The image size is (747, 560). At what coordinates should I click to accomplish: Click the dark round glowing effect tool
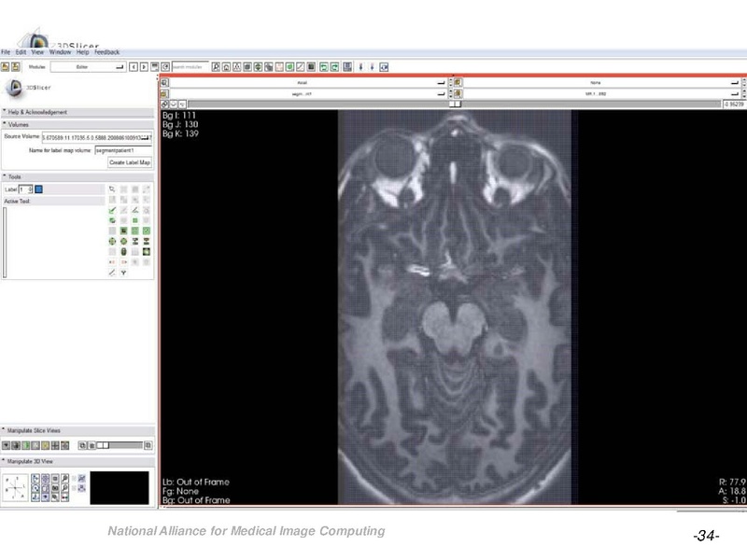click(x=147, y=252)
